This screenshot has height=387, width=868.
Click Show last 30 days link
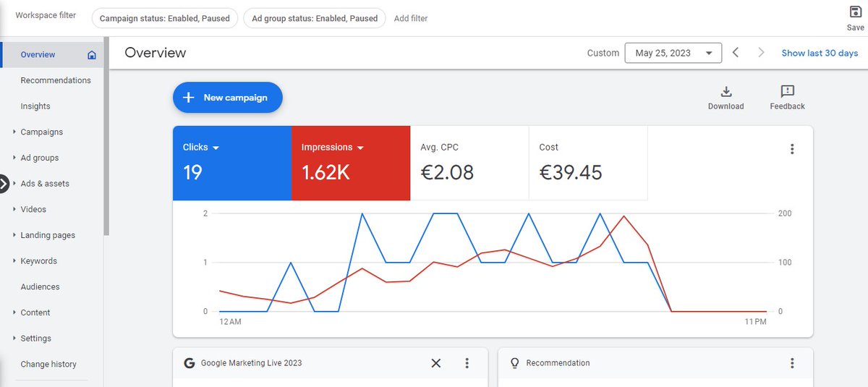coord(820,53)
